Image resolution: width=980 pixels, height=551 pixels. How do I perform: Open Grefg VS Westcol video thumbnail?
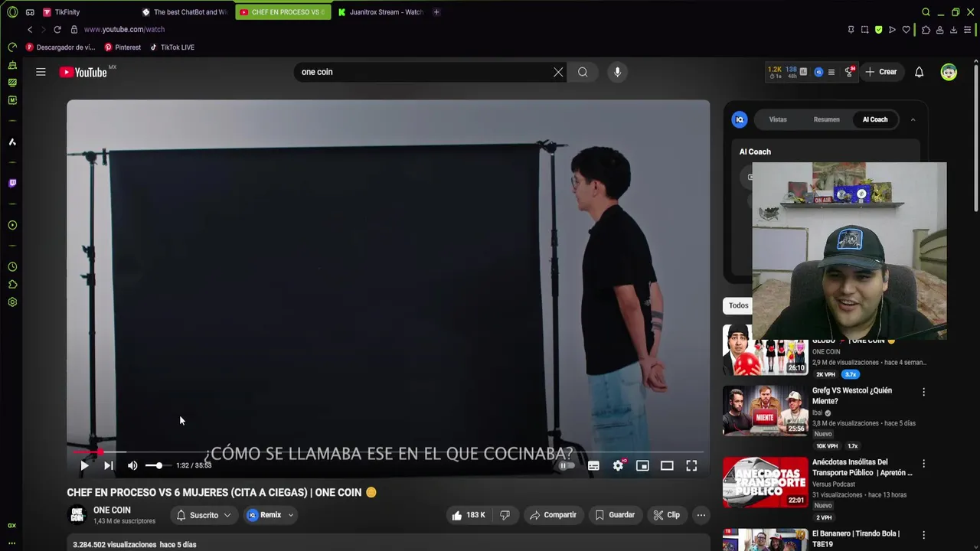click(x=765, y=410)
